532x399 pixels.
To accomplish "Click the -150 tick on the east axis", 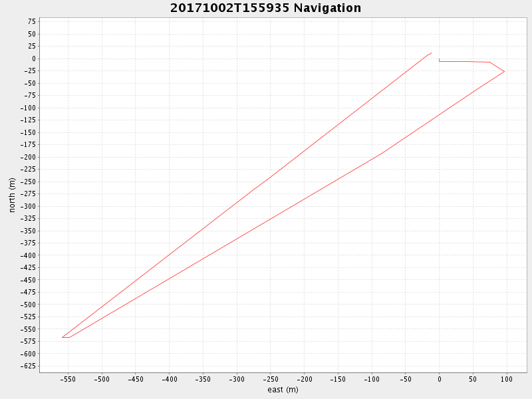I will coord(337,379).
